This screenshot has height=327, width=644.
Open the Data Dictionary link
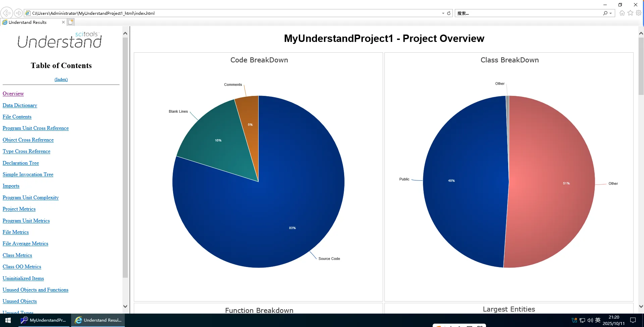pos(20,105)
